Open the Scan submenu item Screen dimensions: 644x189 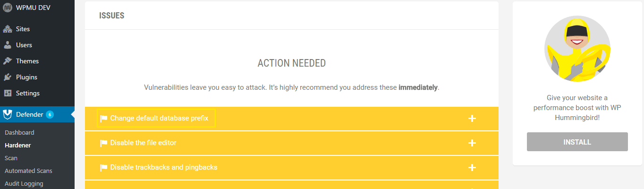click(11, 158)
